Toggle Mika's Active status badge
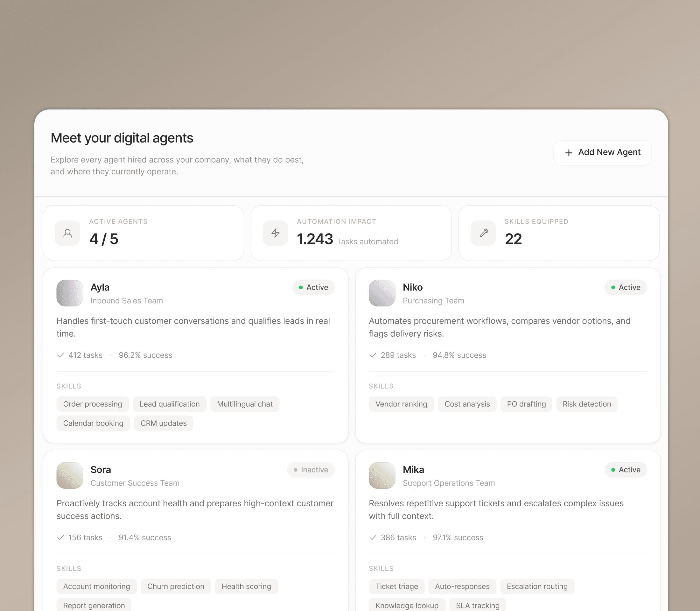The width and height of the screenshot is (700, 611). click(x=626, y=470)
